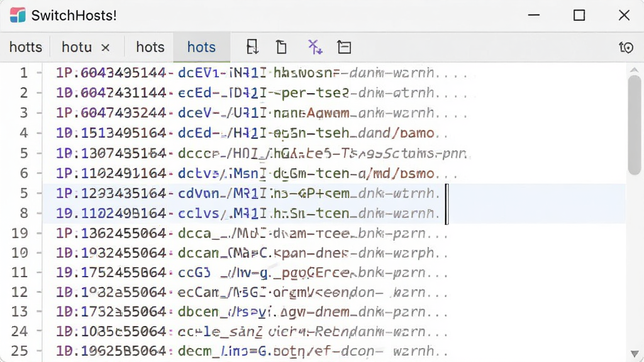Click the address 19.1752455064 on line 11

point(111,272)
